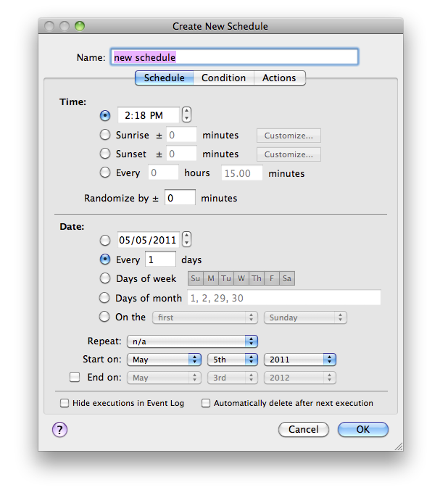Check Hide executions in Event Log
Image resolution: width=448 pixels, height=498 pixels.
click(x=65, y=403)
